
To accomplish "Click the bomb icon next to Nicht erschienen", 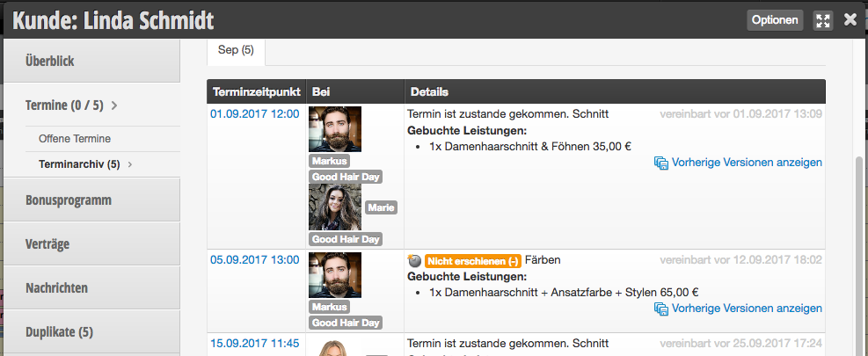I will pos(414,260).
